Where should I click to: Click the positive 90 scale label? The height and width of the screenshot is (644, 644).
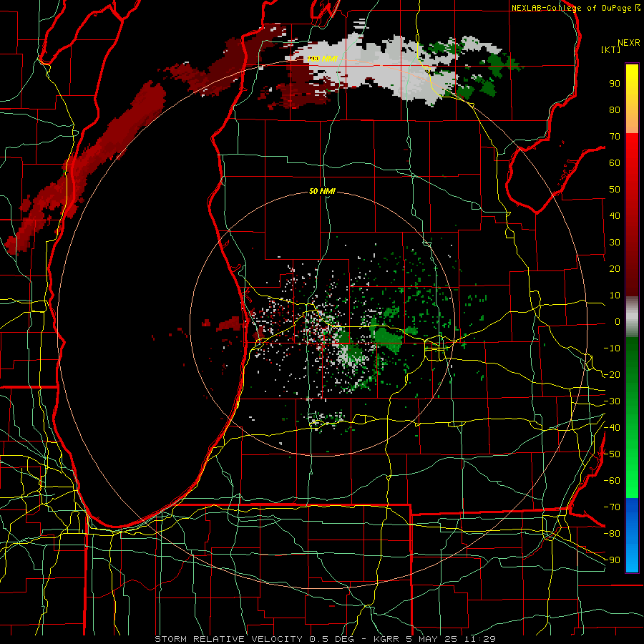point(615,84)
